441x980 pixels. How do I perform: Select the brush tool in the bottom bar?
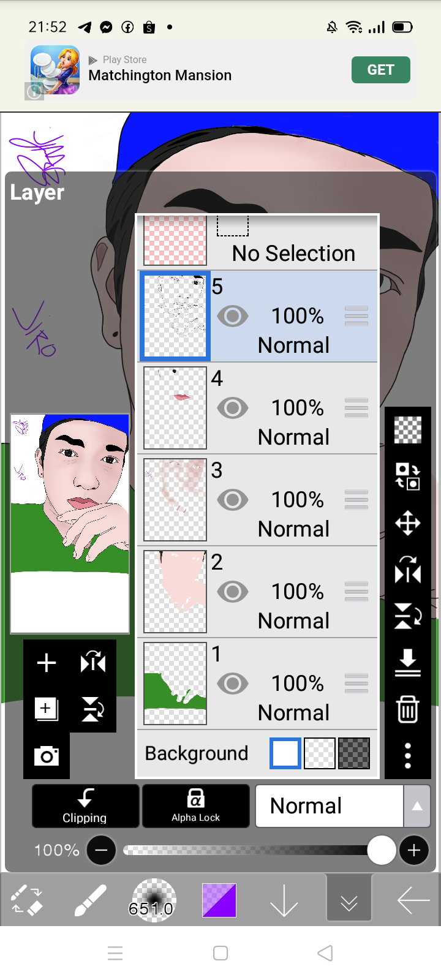tap(90, 900)
